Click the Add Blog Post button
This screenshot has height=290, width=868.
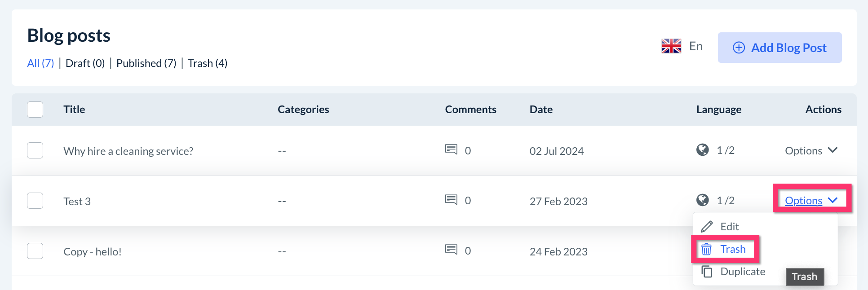pyautogui.click(x=779, y=48)
